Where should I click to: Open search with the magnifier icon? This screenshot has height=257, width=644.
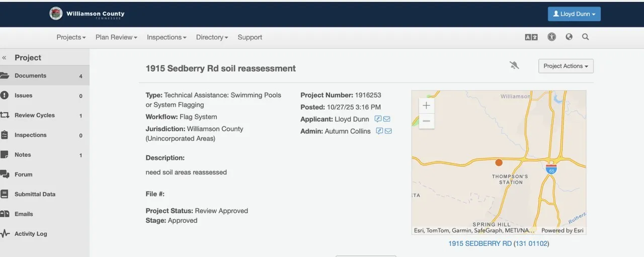[586, 37]
